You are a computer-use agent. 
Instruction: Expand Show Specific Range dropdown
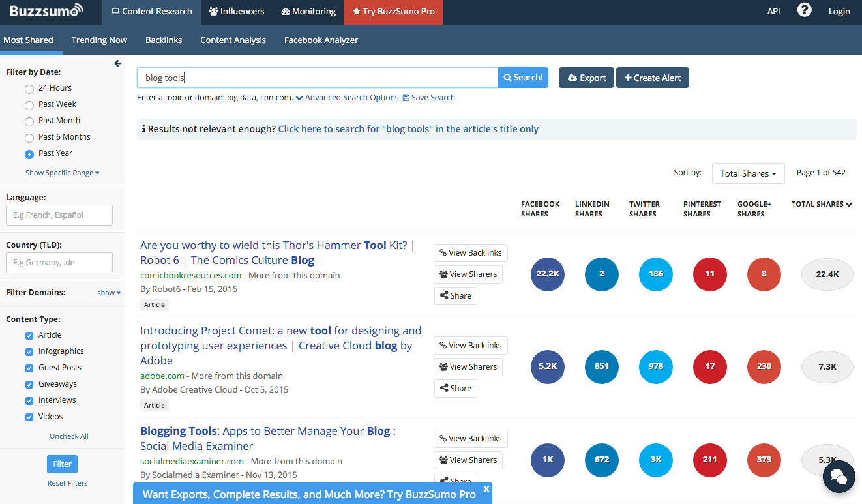[62, 173]
